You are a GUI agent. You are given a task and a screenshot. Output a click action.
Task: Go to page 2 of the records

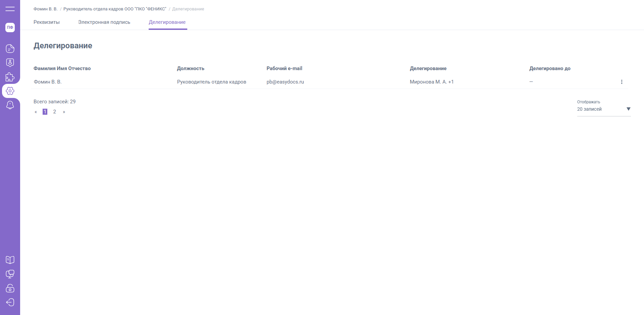click(x=54, y=112)
